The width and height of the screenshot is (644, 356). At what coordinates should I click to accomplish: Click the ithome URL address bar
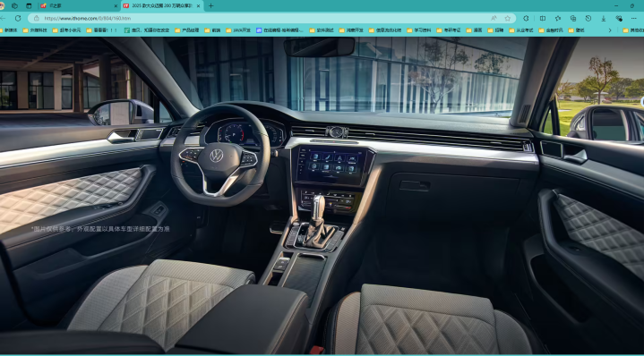tap(262, 18)
